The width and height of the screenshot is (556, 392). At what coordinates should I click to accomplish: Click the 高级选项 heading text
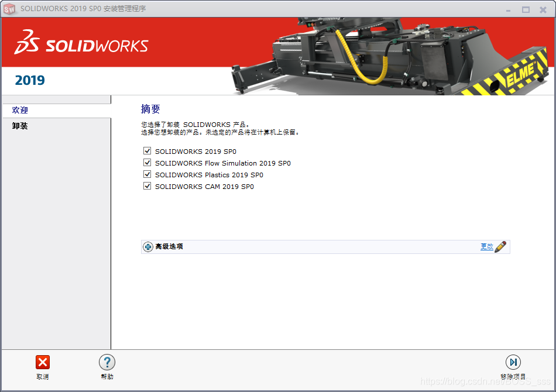[x=169, y=247]
